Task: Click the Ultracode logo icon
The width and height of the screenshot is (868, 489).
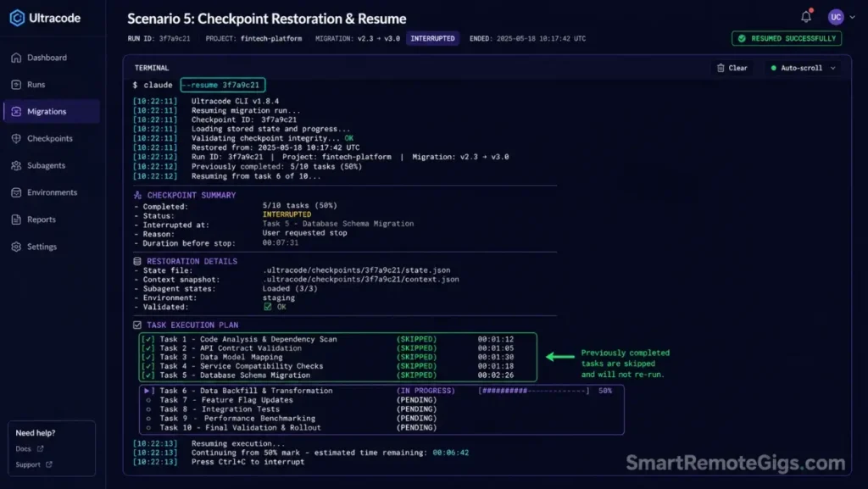Action: [x=17, y=18]
